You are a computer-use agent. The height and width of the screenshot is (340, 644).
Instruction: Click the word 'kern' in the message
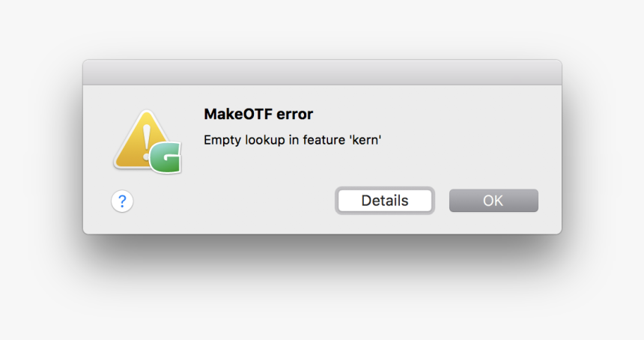coord(365,140)
